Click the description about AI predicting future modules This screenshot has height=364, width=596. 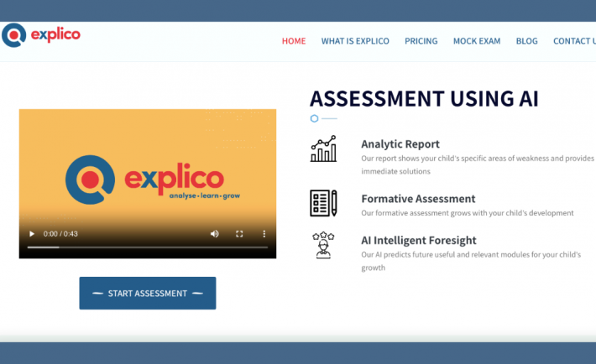[x=471, y=261]
